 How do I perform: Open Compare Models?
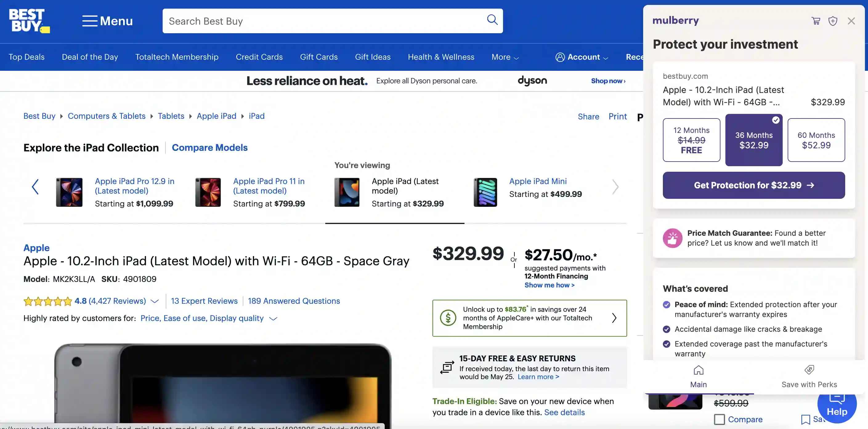pos(209,147)
